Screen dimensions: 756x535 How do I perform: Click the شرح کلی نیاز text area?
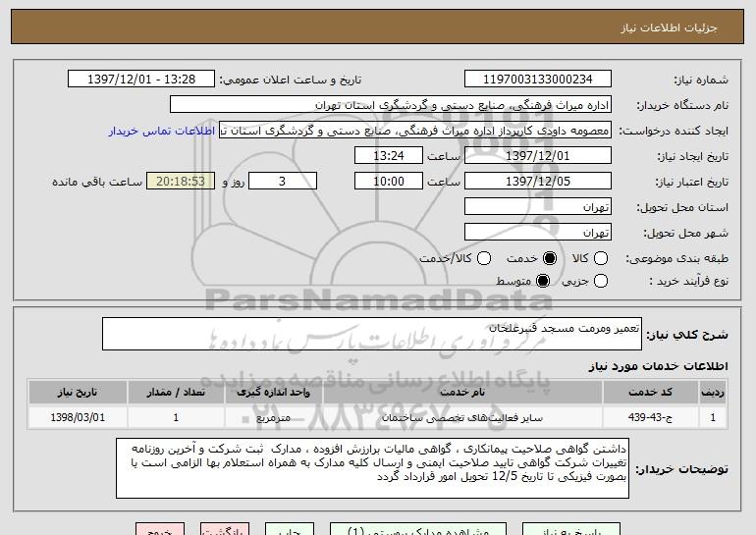(x=372, y=334)
